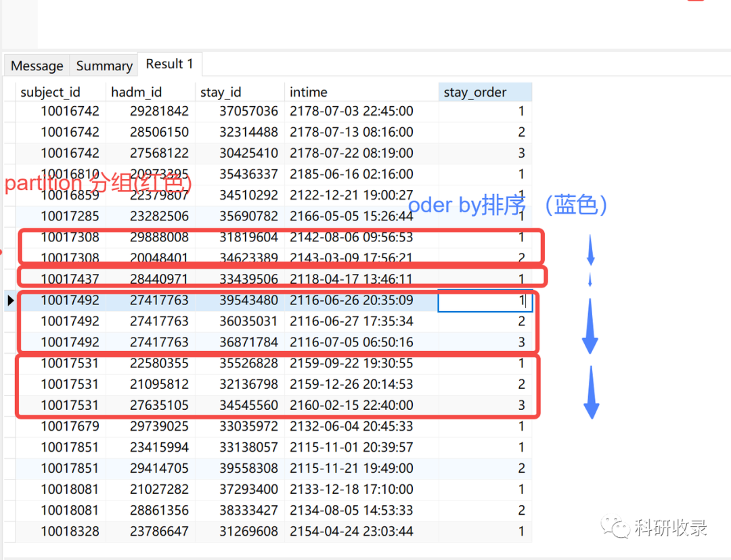Select subject_id cell 10018328
This screenshot has height=560, width=731.
pyautogui.click(x=61, y=531)
